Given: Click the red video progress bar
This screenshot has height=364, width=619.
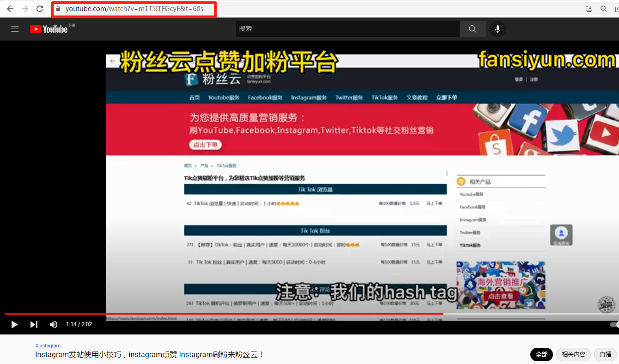Looking at the screenshot, I should click(224, 314).
